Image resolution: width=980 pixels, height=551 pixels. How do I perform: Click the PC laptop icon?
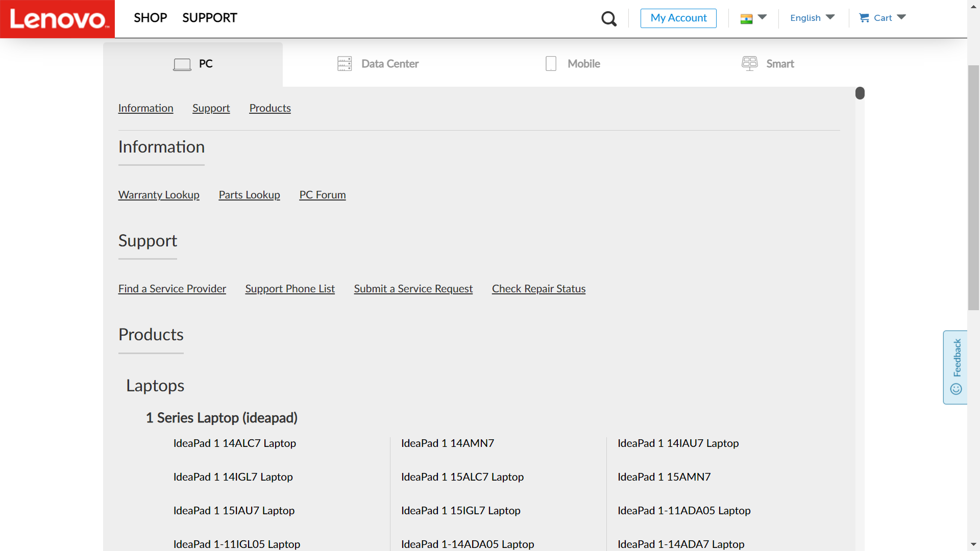pos(182,64)
